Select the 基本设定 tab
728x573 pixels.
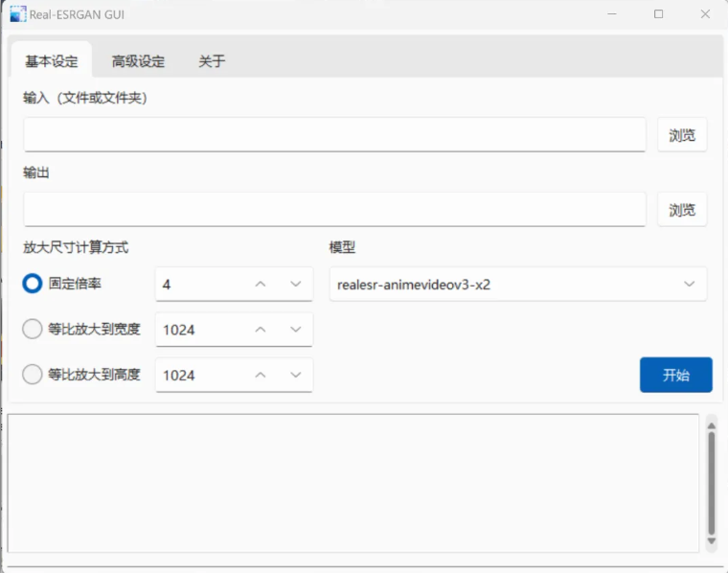click(x=52, y=61)
